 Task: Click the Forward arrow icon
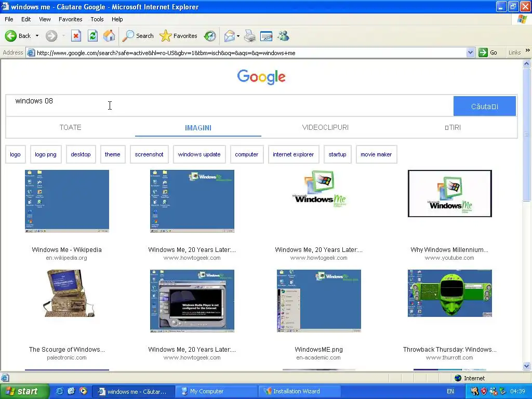51,36
